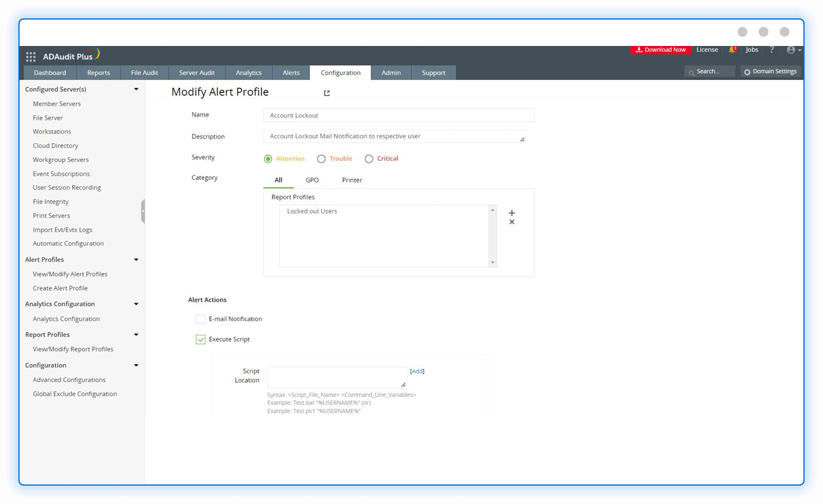Open View/Modify Report Profiles

click(x=73, y=350)
